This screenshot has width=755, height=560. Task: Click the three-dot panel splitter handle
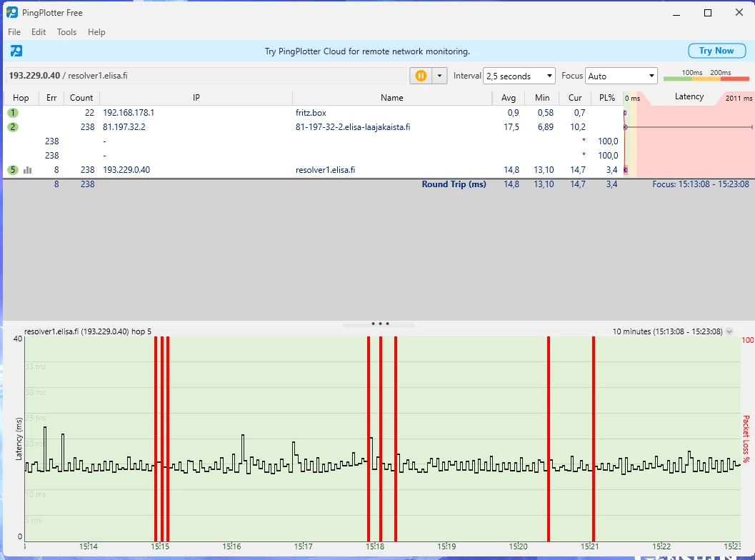click(379, 324)
